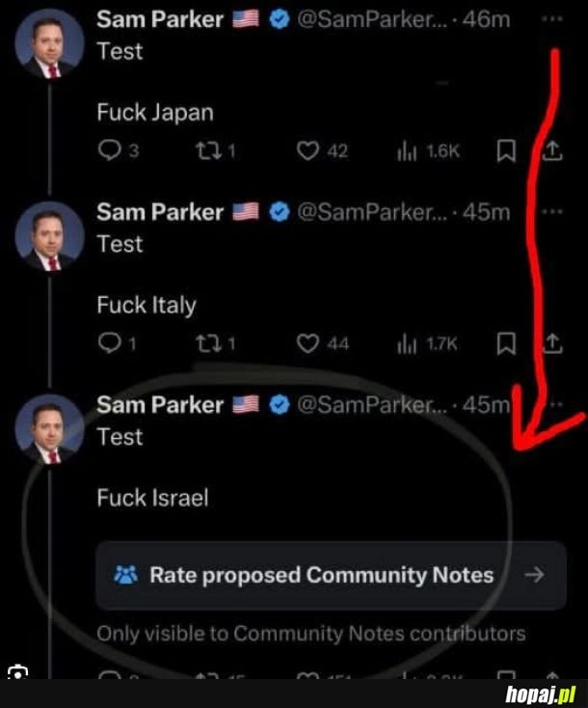The height and width of the screenshot is (708, 588).
Task: Share the Italy tweet via share icon
Action: pyautogui.click(x=552, y=343)
